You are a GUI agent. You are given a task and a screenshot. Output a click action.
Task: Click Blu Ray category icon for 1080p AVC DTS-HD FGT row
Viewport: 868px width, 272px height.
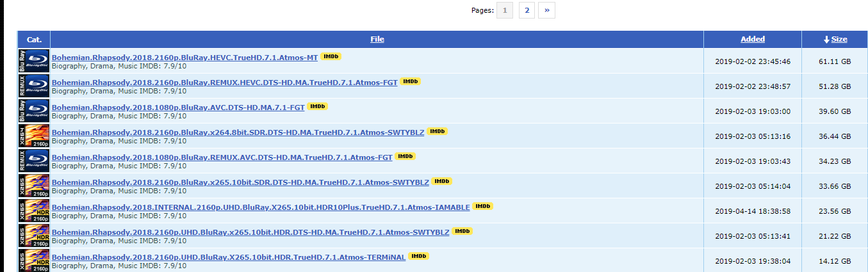click(33, 111)
